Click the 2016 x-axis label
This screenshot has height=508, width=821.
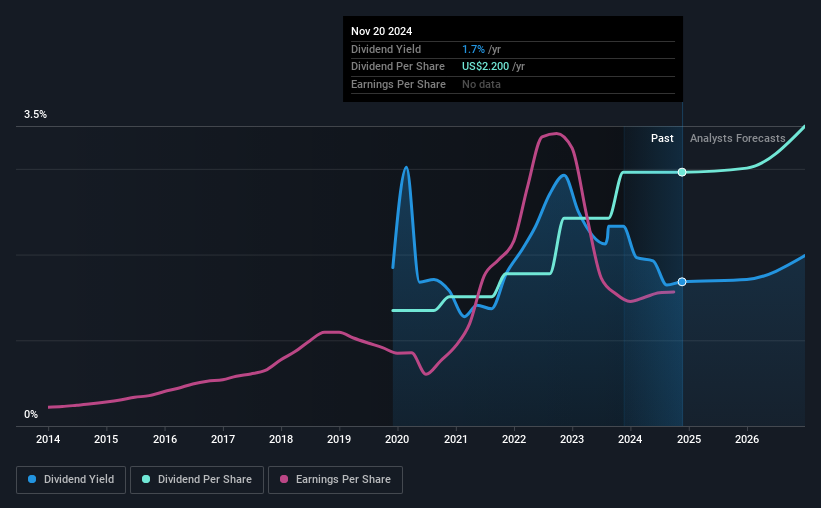point(165,439)
